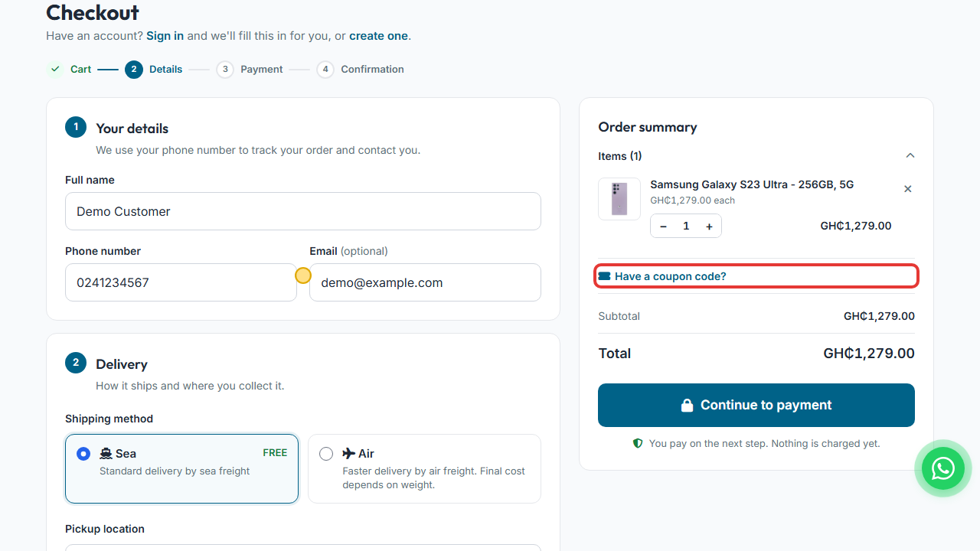Click the Samsung Galaxy phone thumbnail
The width and height of the screenshot is (980, 551).
619,199
